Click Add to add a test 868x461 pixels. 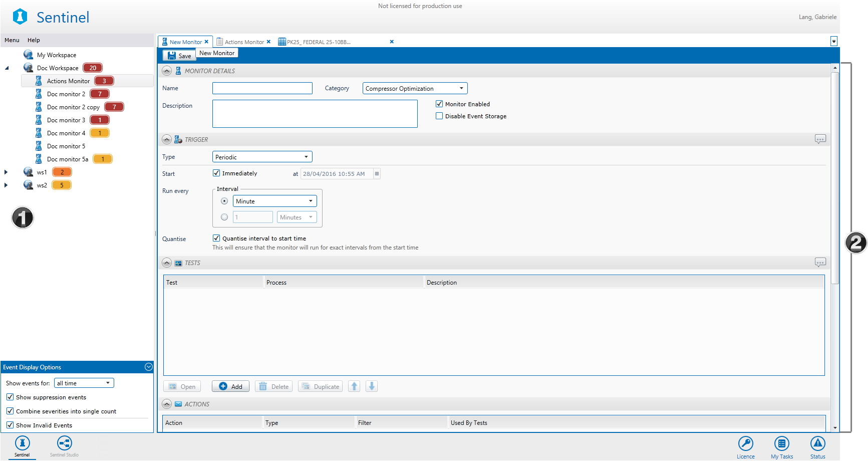point(230,386)
